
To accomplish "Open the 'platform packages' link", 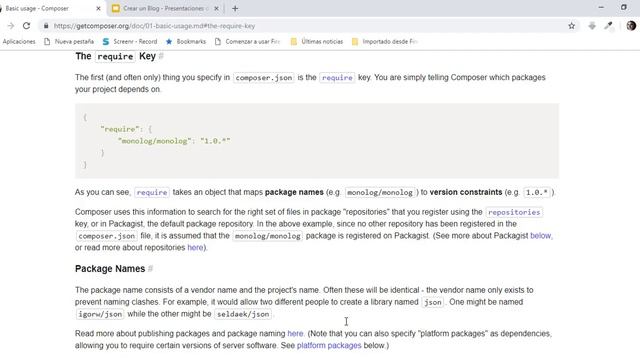I will [x=329, y=345].
